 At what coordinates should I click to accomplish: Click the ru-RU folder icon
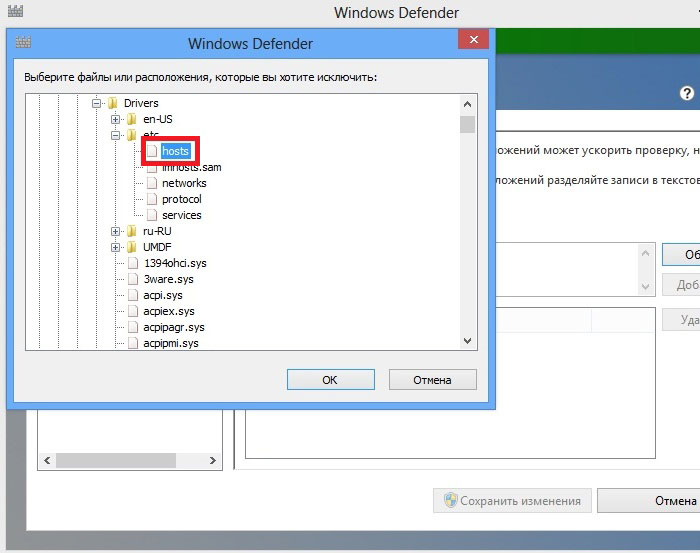pos(132,231)
